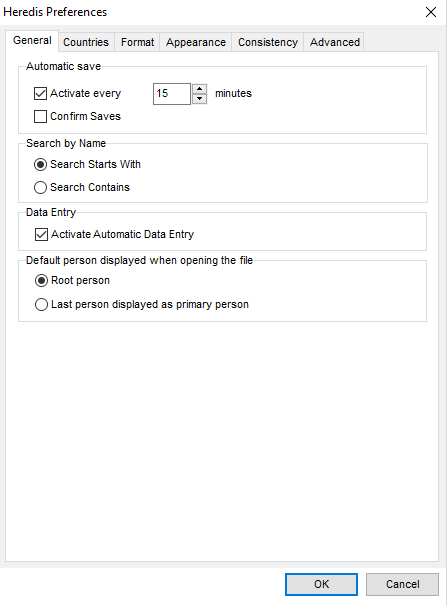Go to the Appearance tab
Image resolution: width=447 pixels, height=606 pixels.
coord(195,42)
